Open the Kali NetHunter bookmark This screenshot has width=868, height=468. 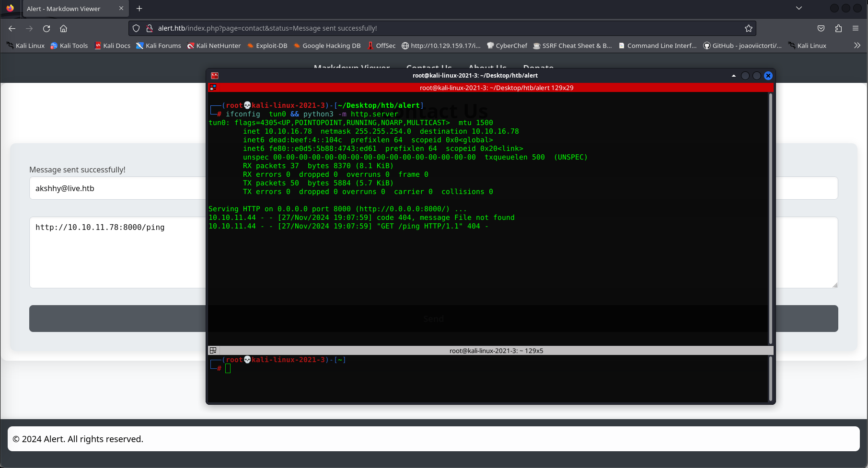point(214,46)
